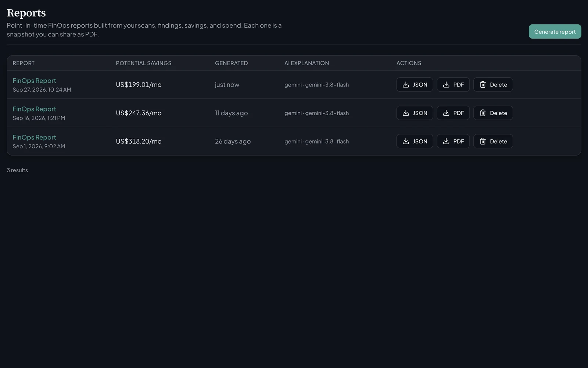The height and width of the screenshot is (368, 588).
Task: Click the '26 days ago' generated time
Action: pos(233,141)
